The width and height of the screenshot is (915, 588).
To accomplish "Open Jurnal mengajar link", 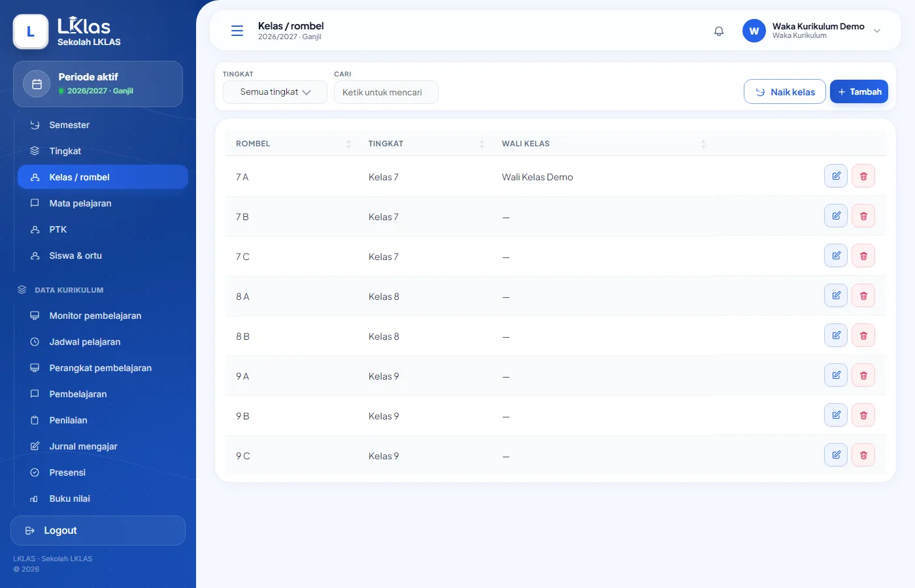I will click(103, 446).
